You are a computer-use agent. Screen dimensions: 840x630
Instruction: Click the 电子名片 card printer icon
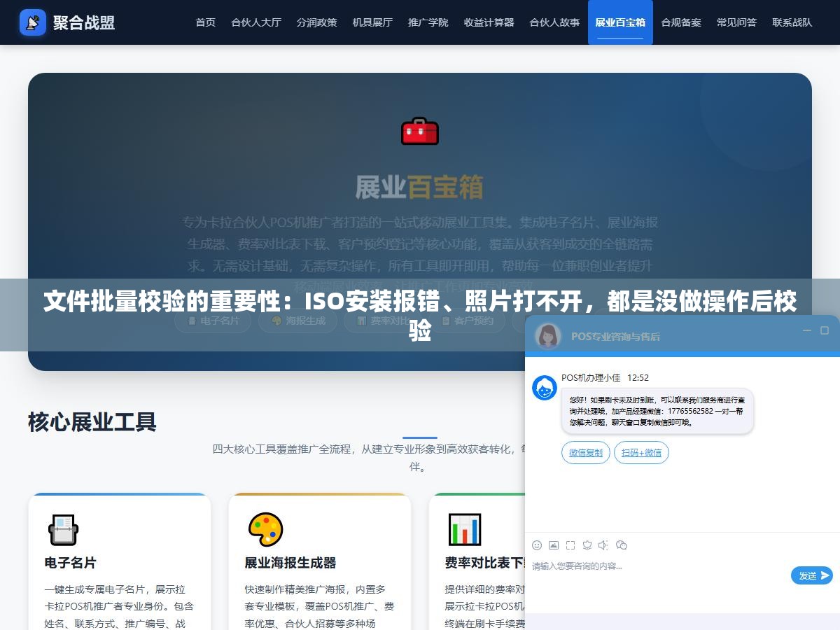(63, 529)
